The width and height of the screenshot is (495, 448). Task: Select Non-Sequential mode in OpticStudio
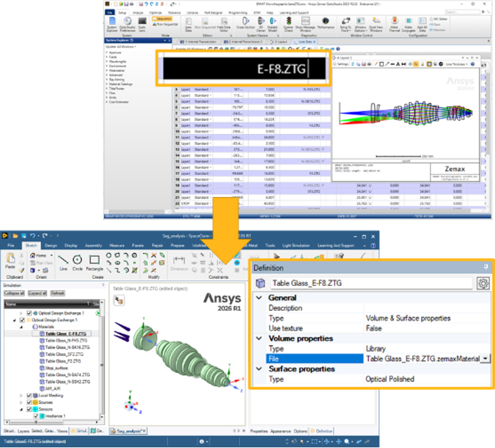(165, 24)
